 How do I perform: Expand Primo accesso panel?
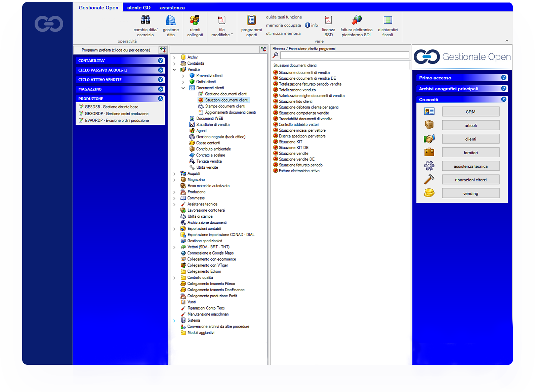coord(504,78)
